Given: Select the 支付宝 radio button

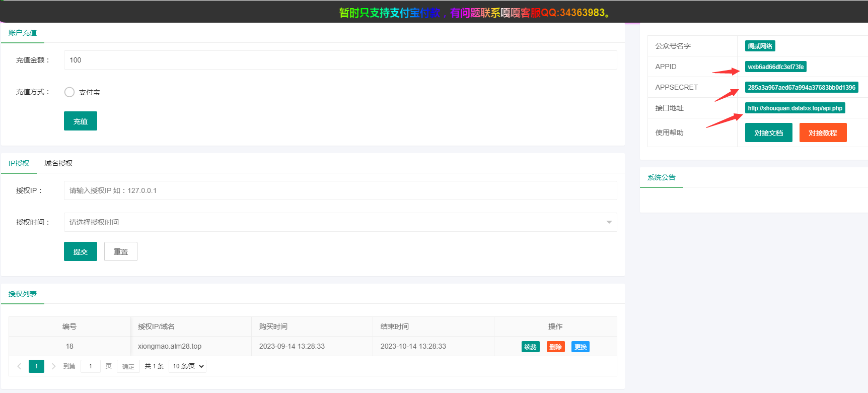Looking at the screenshot, I should tap(69, 92).
